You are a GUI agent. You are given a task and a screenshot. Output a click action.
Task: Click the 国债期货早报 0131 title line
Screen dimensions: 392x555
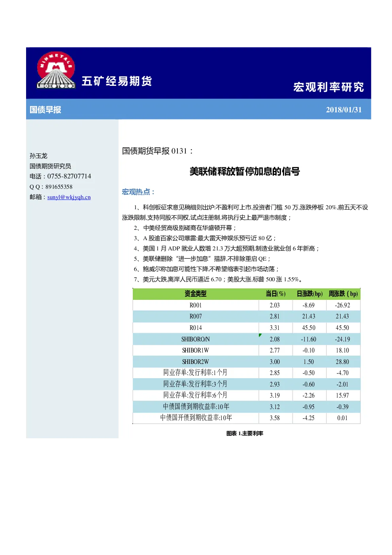click(x=157, y=151)
